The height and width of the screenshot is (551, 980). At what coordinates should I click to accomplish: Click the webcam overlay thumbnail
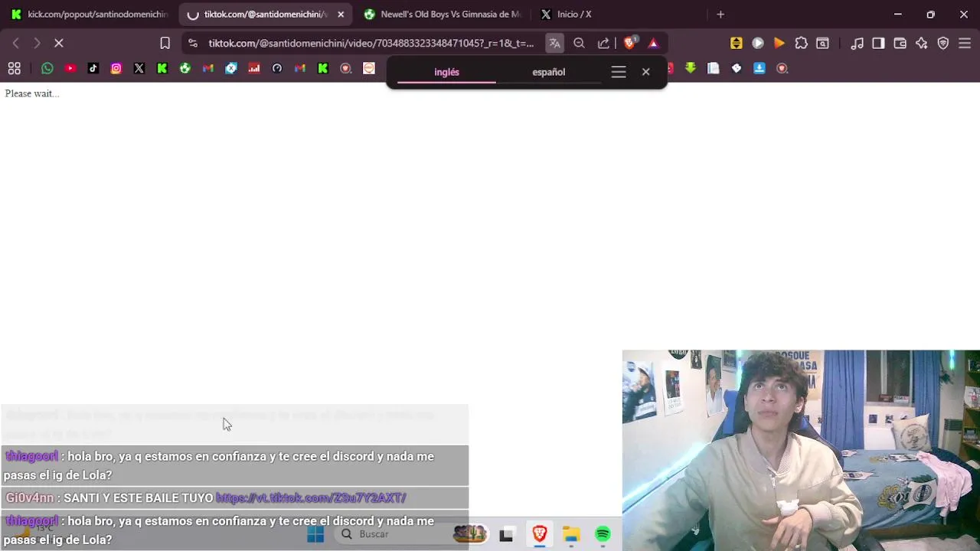(x=801, y=451)
